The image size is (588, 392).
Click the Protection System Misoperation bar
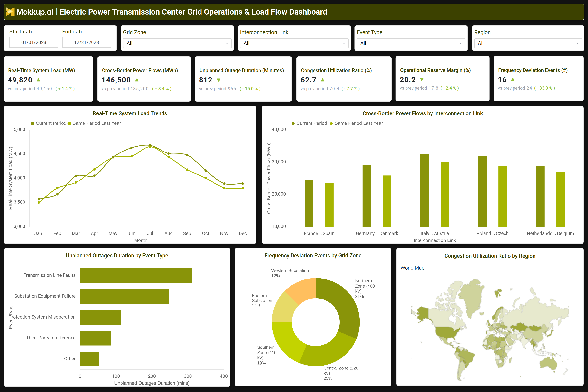[x=101, y=317]
